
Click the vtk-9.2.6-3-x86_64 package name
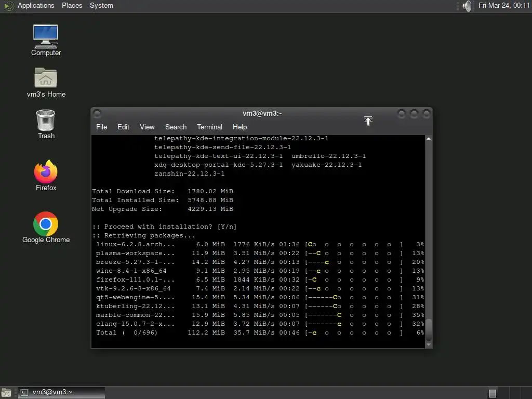coord(134,288)
